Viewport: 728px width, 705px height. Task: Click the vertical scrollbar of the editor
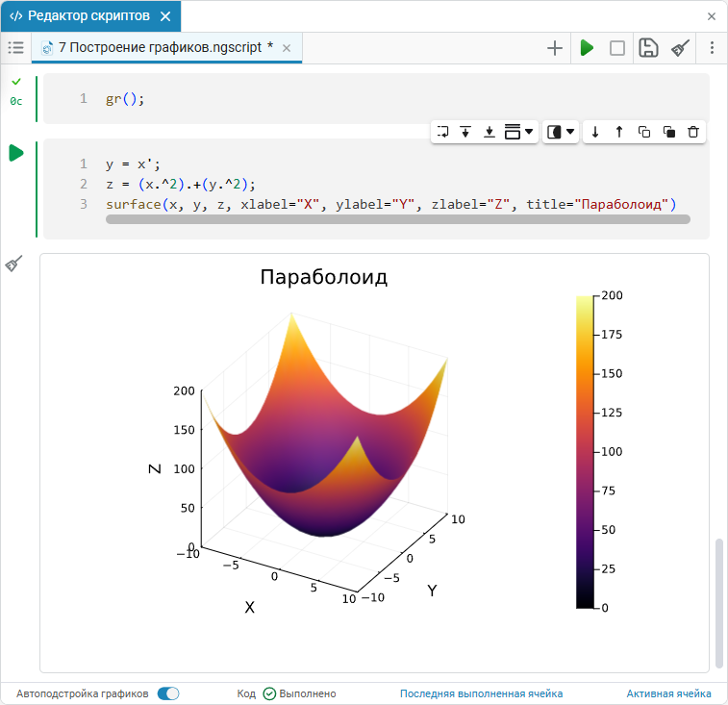pyautogui.click(x=719, y=603)
